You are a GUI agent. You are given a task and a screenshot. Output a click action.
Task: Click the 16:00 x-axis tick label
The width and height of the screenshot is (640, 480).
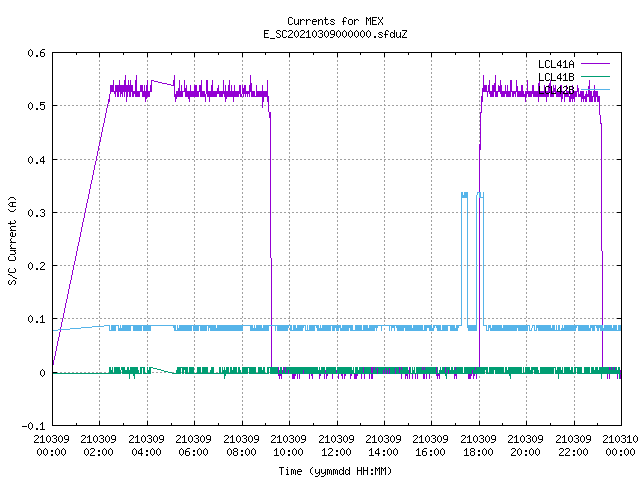pyautogui.click(x=430, y=452)
